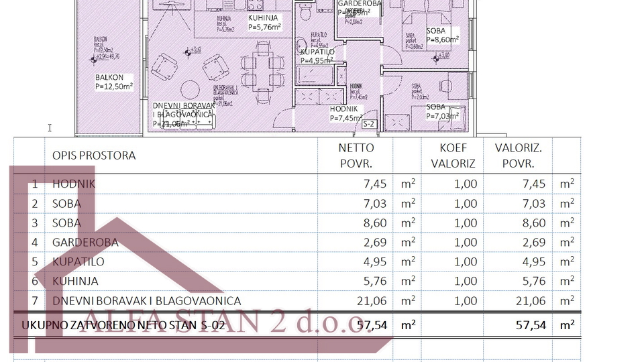Click netto value 5,76 for KUHINJA
Viewport: 644px width, 362px height.
[x=375, y=281]
